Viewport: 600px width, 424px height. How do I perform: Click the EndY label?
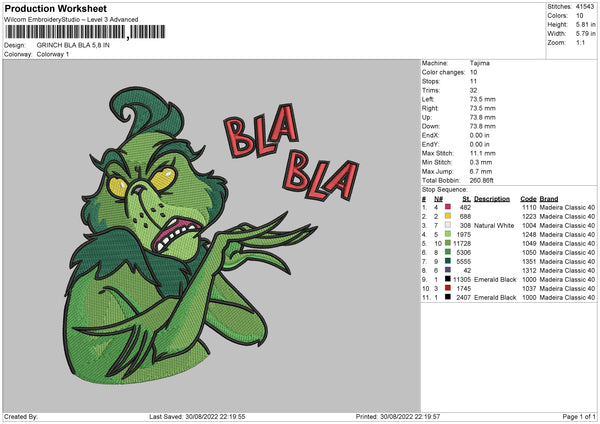[430, 144]
